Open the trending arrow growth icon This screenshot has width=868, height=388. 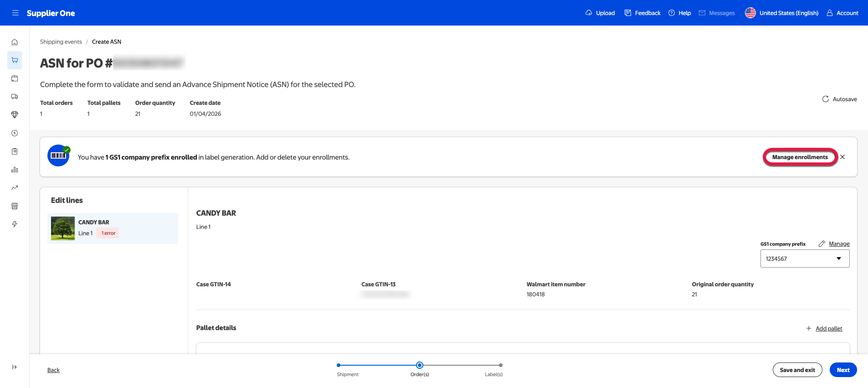(15, 188)
